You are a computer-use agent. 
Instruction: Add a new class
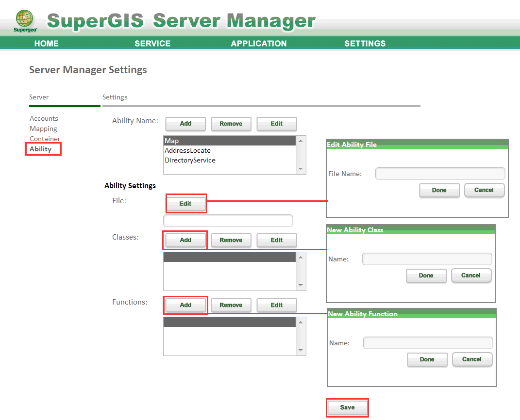pyautogui.click(x=185, y=240)
